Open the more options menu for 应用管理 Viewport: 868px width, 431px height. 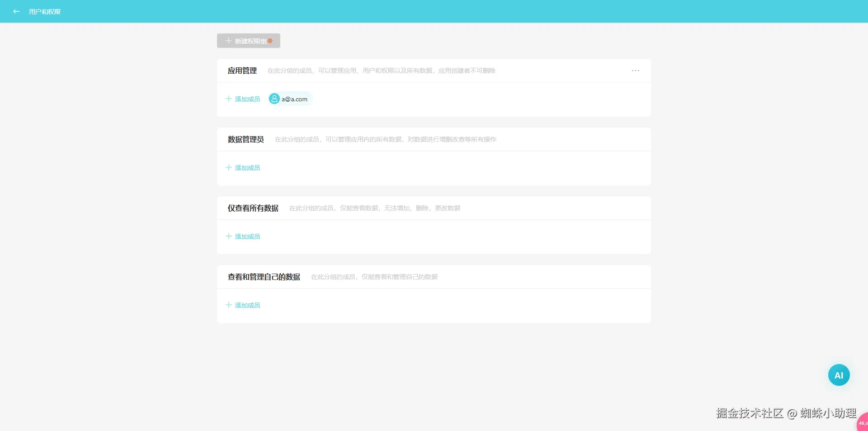[636, 71]
